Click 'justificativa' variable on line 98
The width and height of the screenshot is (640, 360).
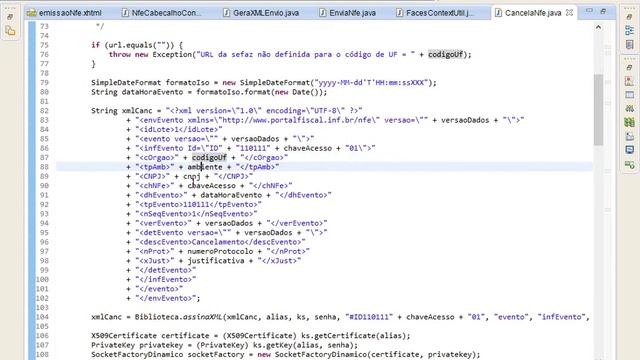coord(216,261)
